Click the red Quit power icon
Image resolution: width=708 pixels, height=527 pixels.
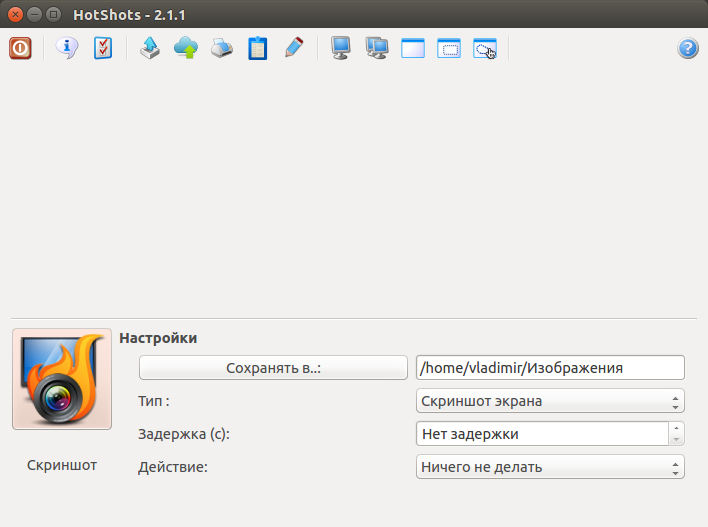[20, 48]
